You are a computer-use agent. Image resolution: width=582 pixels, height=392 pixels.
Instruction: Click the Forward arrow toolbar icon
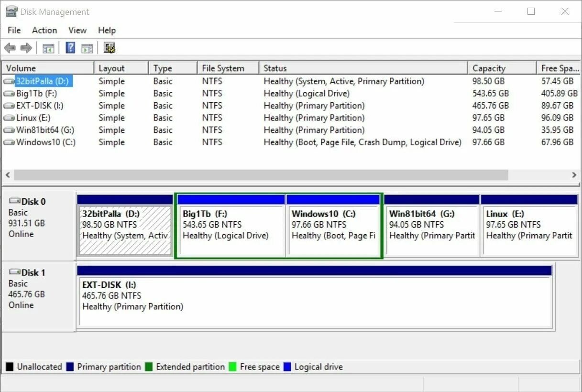(x=26, y=48)
